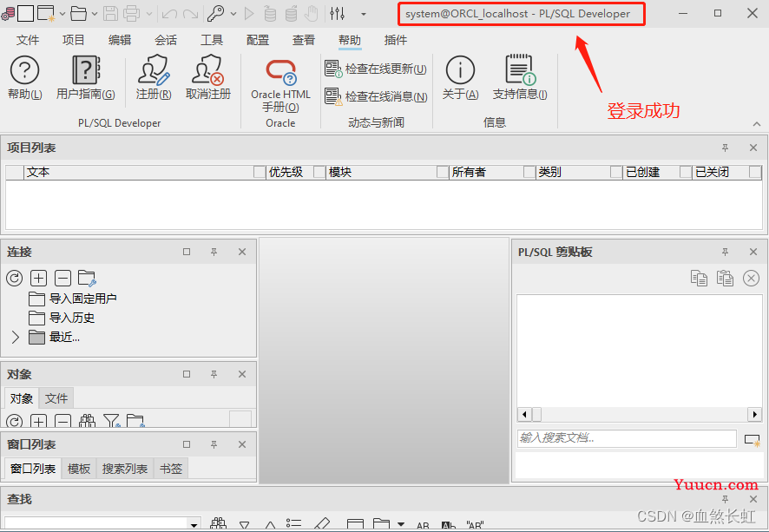
Task: Open the dropdown arrow beside open folder icon
Action: (x=95, y=14)
